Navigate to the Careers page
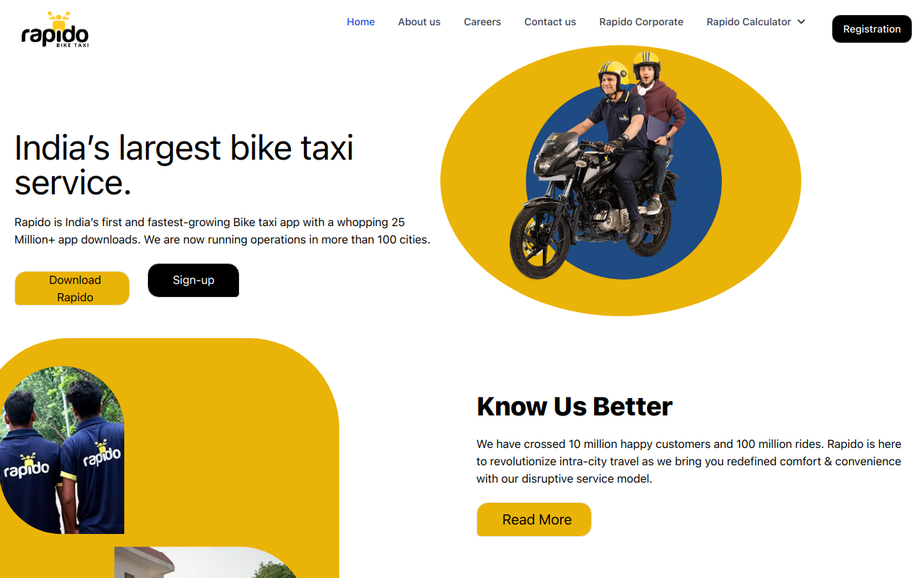This screenshot has width=924, height=578. [482, 22]
